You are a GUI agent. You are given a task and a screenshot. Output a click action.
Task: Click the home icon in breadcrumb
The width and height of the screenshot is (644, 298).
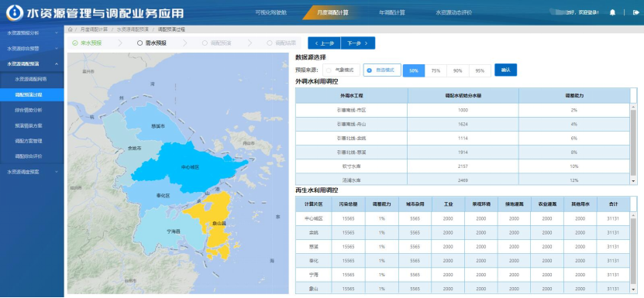[x=71, y=29]
